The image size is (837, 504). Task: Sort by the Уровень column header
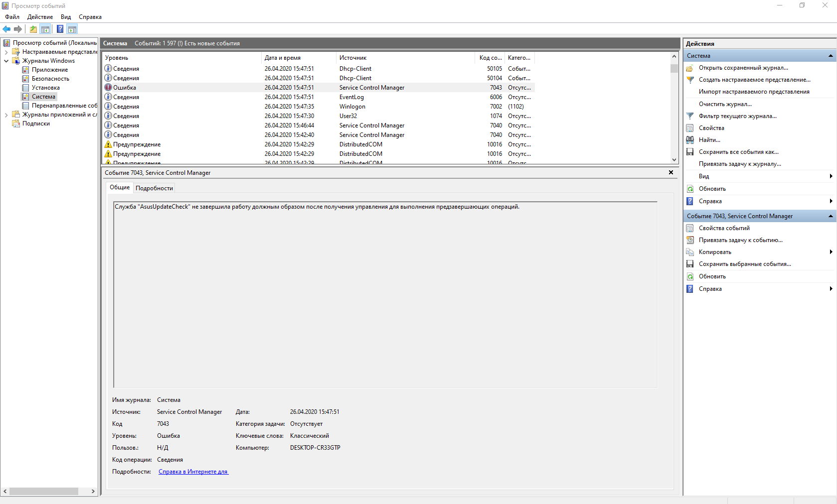coord(181,58)
